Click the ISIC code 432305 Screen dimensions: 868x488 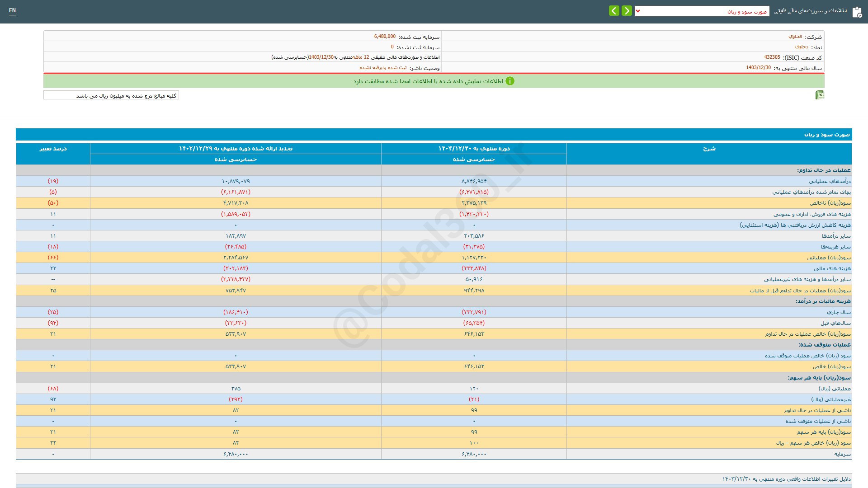coord(772,57)
